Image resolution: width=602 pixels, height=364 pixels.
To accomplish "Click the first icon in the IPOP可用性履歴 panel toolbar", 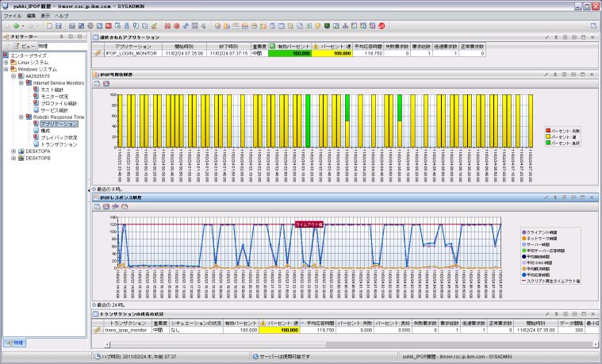I will tap(97, 84).
